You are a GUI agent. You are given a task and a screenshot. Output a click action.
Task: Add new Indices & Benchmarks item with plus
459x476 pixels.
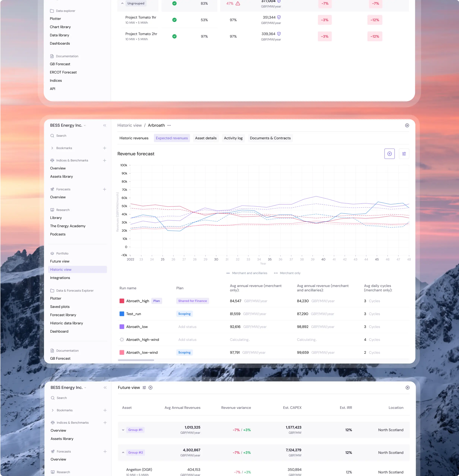[x=105, y=160]
